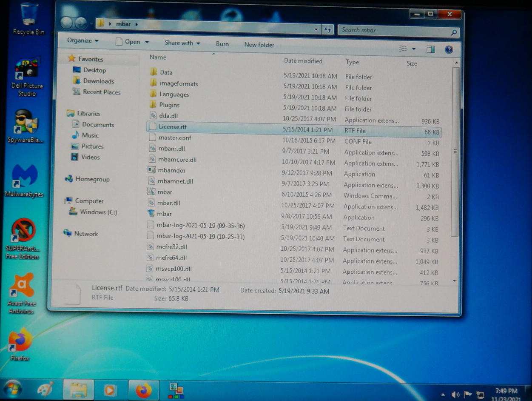Select the File Explorer taskbar button
The image size is (532, 401).
point(78,389)
